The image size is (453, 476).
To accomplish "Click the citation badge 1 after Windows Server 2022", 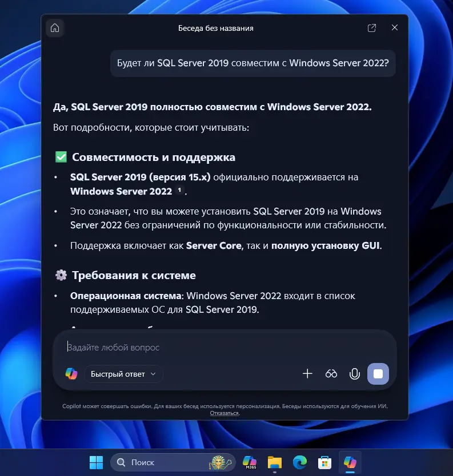I will pos(180,191).
